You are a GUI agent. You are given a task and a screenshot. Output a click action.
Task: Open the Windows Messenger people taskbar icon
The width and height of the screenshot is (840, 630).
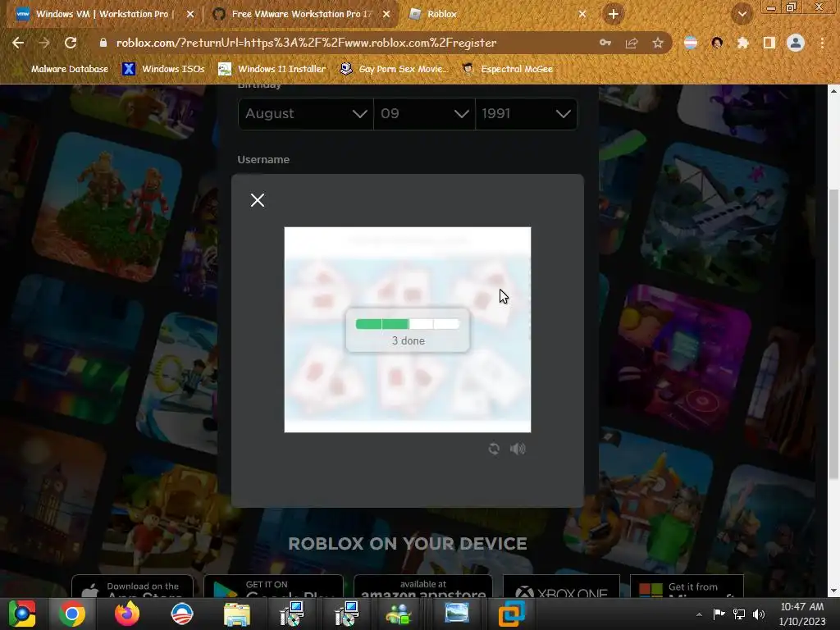(x=399, y=614)
